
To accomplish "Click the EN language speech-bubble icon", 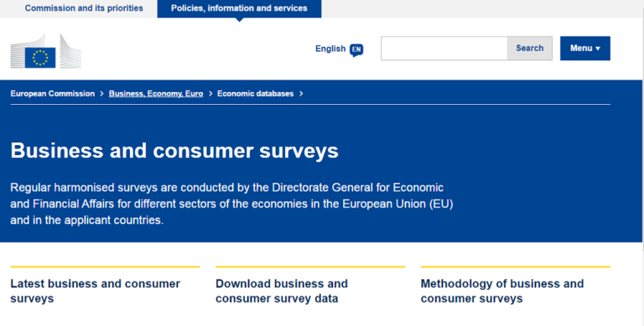I will point(356,49).
